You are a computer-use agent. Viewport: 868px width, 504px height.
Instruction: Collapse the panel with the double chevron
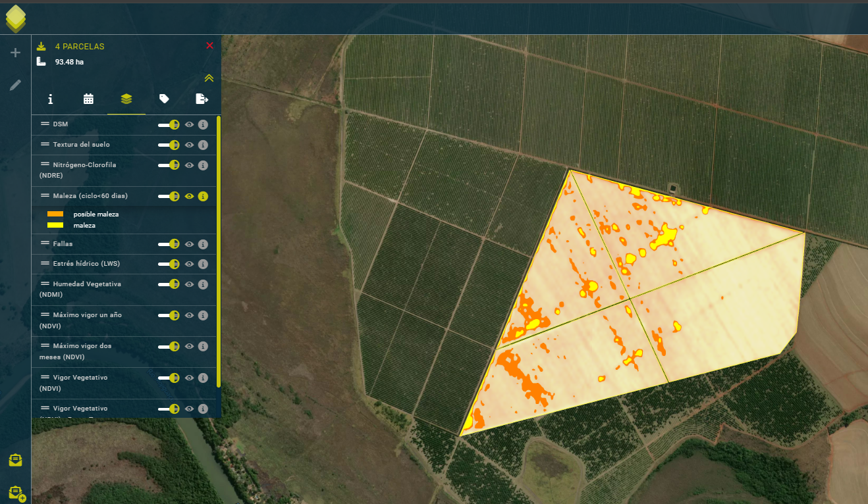tap(209, 78)
